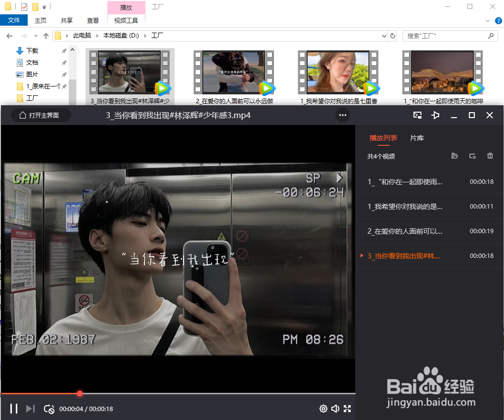Select video thumbnail 3_当你看到我出现
This screenshot has width=504, height=420.
[130, 77]
